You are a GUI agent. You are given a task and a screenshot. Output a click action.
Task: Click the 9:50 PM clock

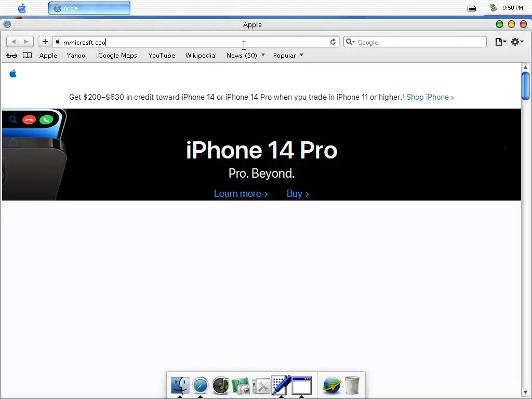(x=513, y=8)
